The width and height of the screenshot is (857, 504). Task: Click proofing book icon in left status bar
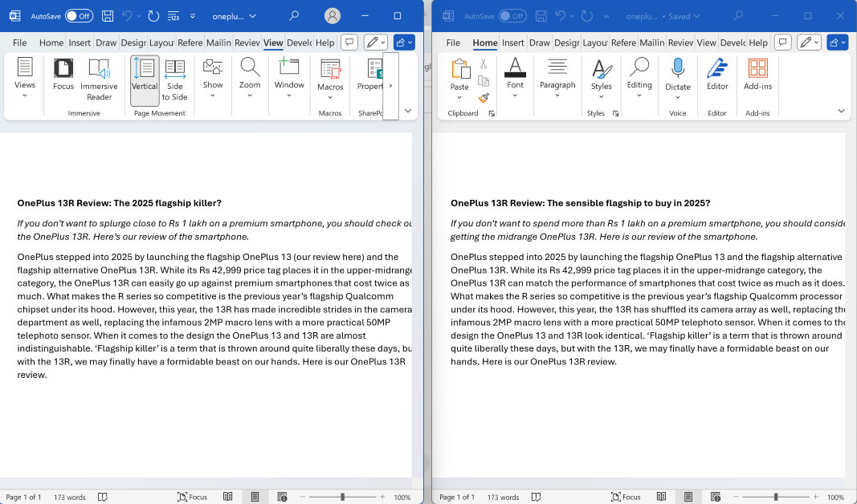click(102, 497)
